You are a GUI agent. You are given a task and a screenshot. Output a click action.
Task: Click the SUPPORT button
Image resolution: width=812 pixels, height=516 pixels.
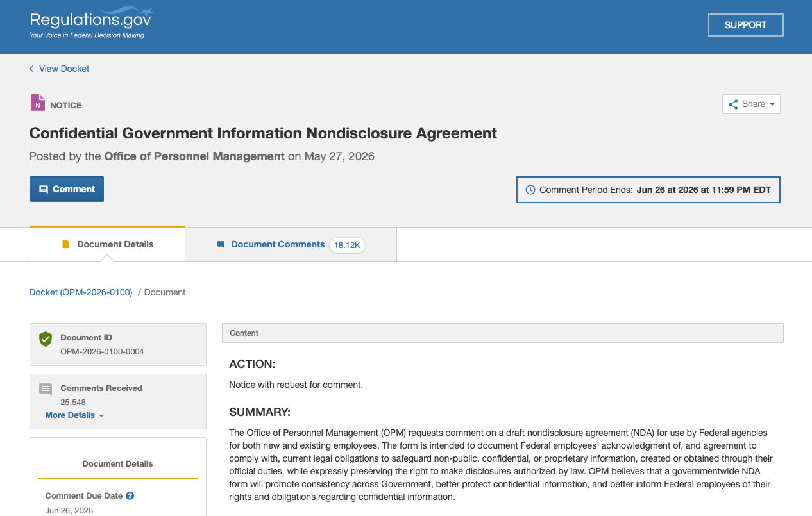click(745, 25)
